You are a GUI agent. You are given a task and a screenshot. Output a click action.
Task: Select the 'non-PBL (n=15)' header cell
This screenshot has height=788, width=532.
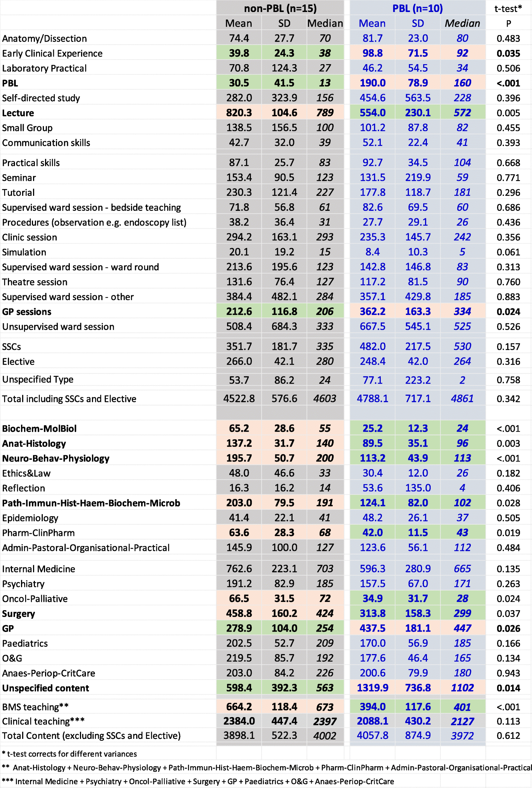280,8
